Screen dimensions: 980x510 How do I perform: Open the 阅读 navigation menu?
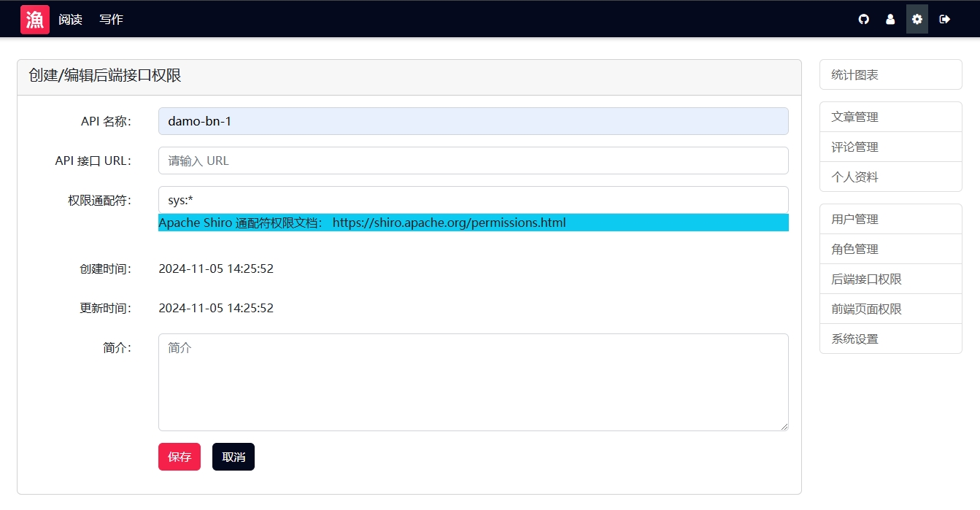[70, 20]
